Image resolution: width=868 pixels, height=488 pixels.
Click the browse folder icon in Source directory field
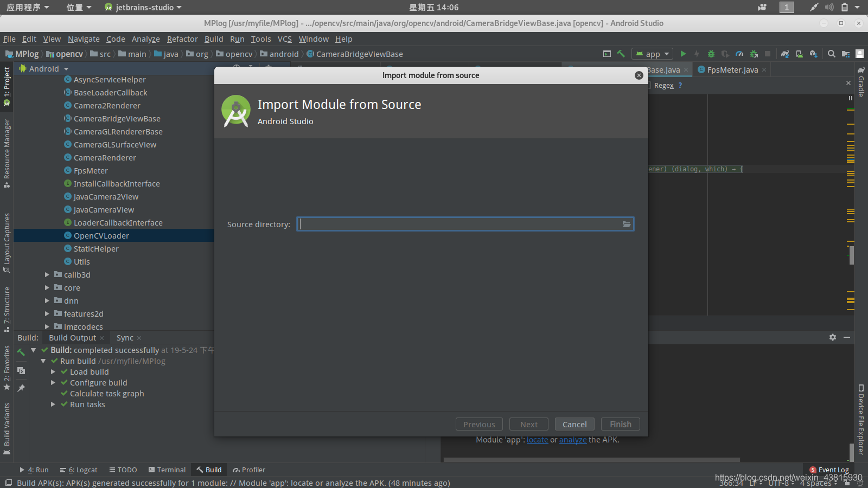tap(627, 224)
